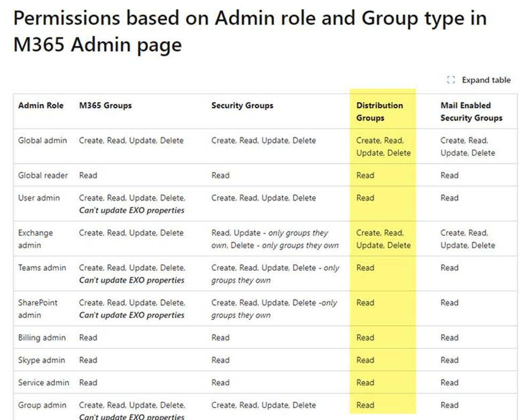Image resolution: width=521 pixels, height=420 pixels.
Task: Click the page title heading
Action: (249, 31)
